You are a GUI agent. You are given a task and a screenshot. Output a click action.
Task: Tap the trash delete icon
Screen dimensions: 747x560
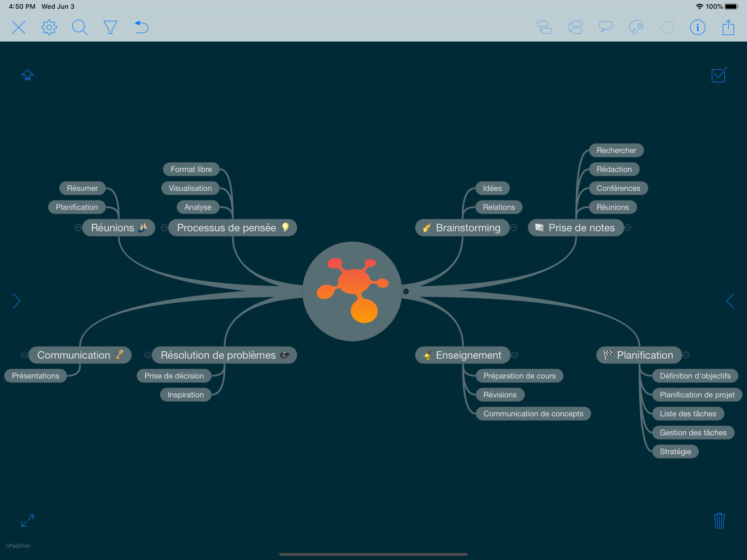[x=719, y=520]
